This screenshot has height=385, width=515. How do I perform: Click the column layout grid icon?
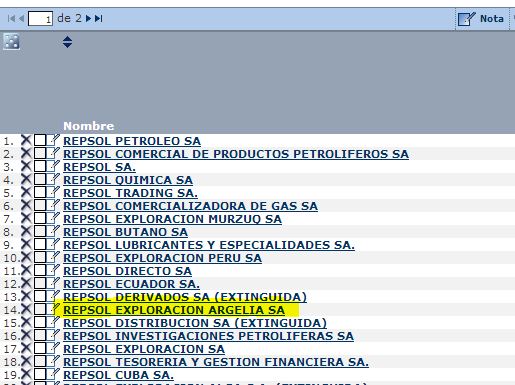[11, 42]
